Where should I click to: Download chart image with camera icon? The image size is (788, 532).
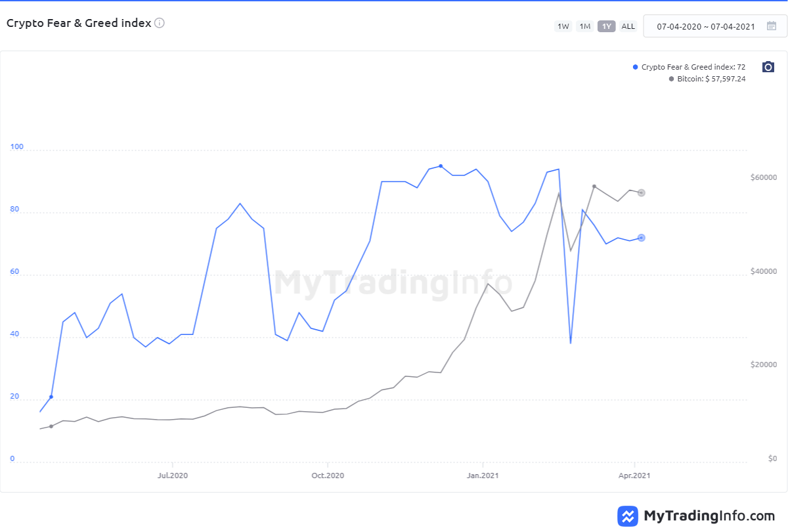pyautogui.click(x=768, y=67)
